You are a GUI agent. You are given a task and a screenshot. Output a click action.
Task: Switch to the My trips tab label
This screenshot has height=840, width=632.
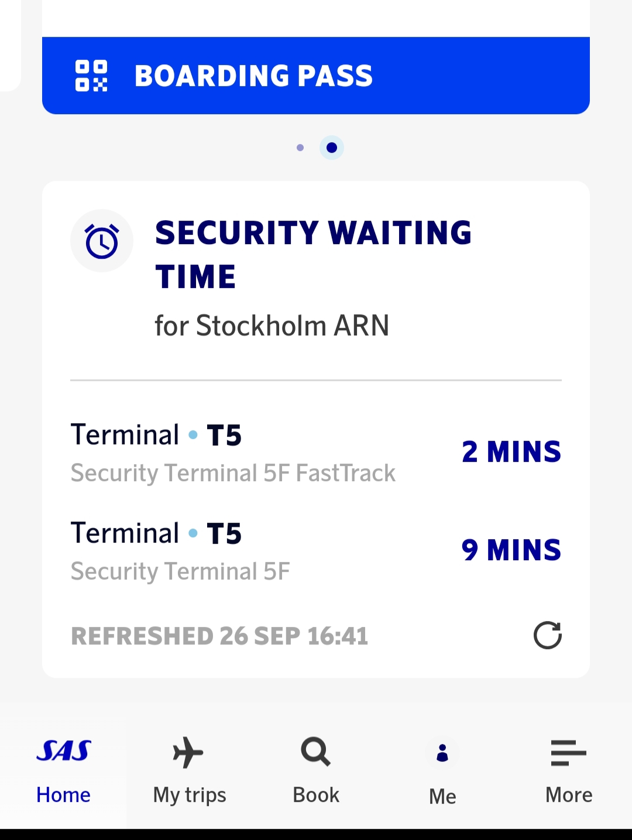coord(190,795)
